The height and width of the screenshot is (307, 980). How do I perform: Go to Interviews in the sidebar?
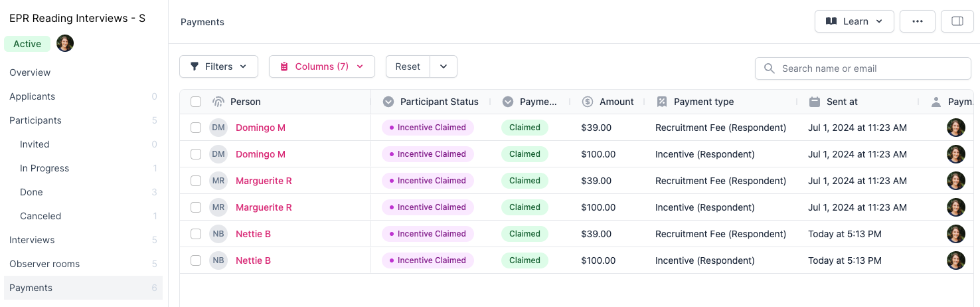(32, 240)
